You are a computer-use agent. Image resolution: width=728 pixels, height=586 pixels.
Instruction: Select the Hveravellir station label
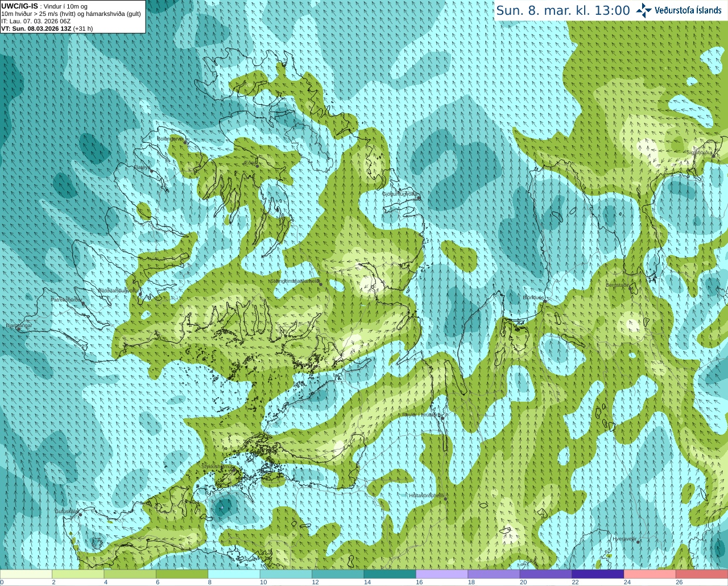pyautogui.click(x=624, y=538)
